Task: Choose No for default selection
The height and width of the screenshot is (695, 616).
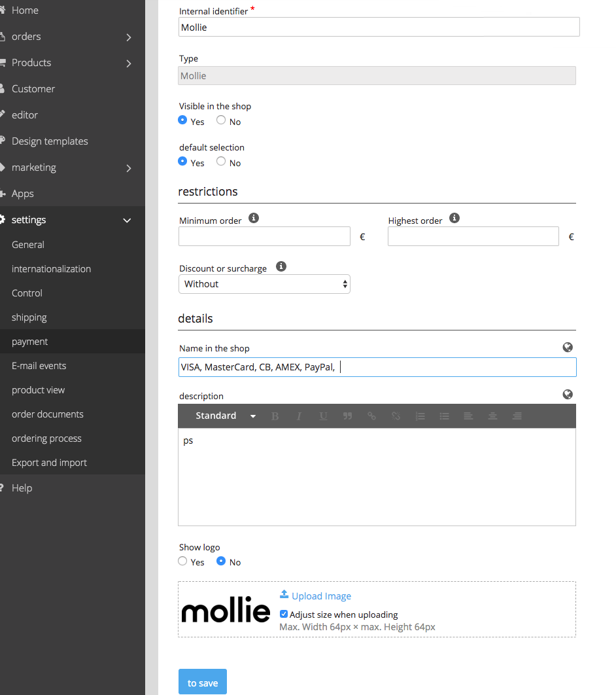Action: click(220, 162)
